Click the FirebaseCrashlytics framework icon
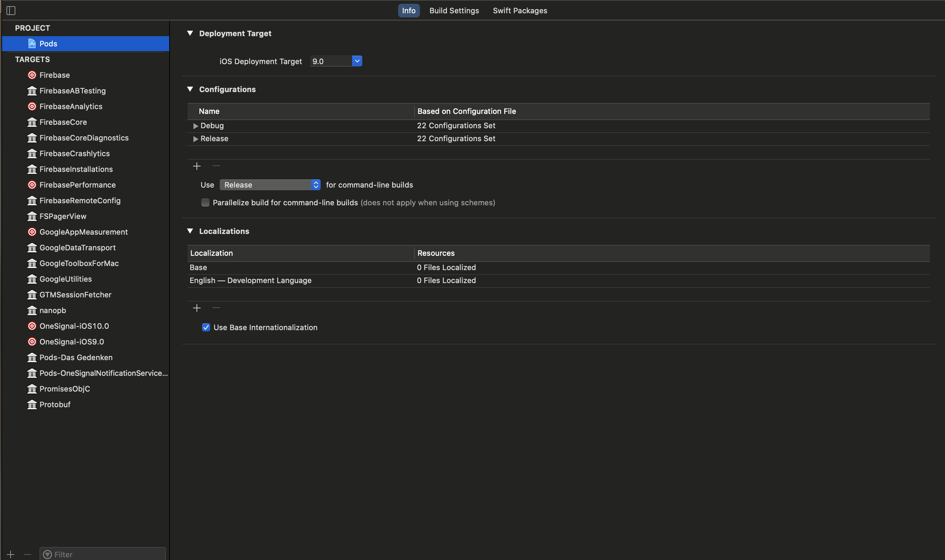Viewport: 945px width, 560px height. coord(32,153)
